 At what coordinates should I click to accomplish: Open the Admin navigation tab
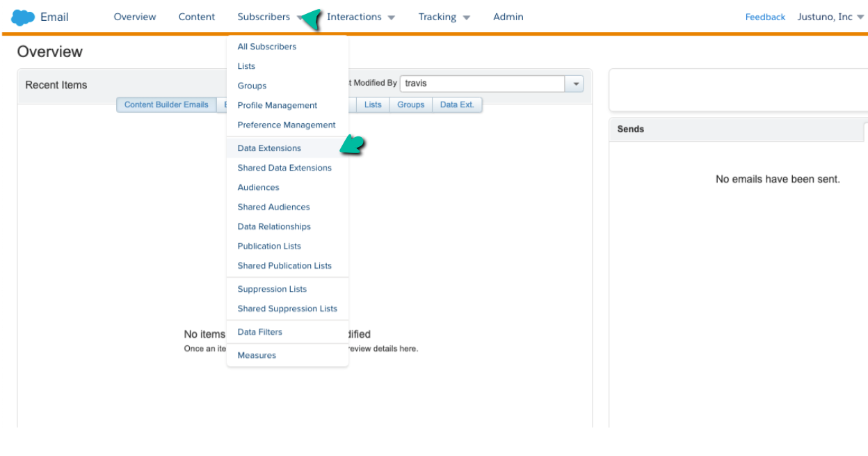pyautogui.click(x=508, y=17)
